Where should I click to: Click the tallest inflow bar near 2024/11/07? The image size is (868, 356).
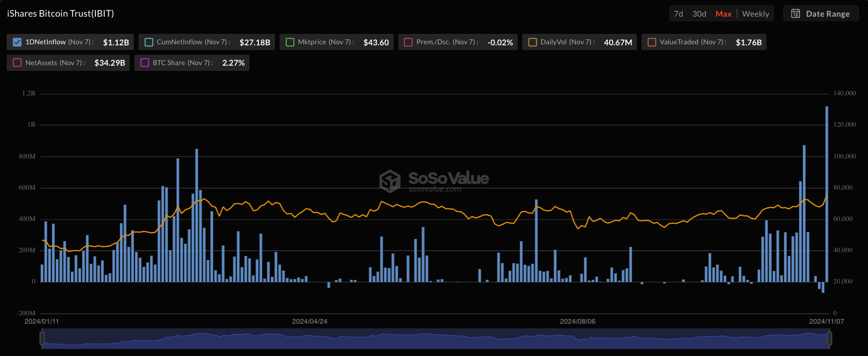pos(827,194)
